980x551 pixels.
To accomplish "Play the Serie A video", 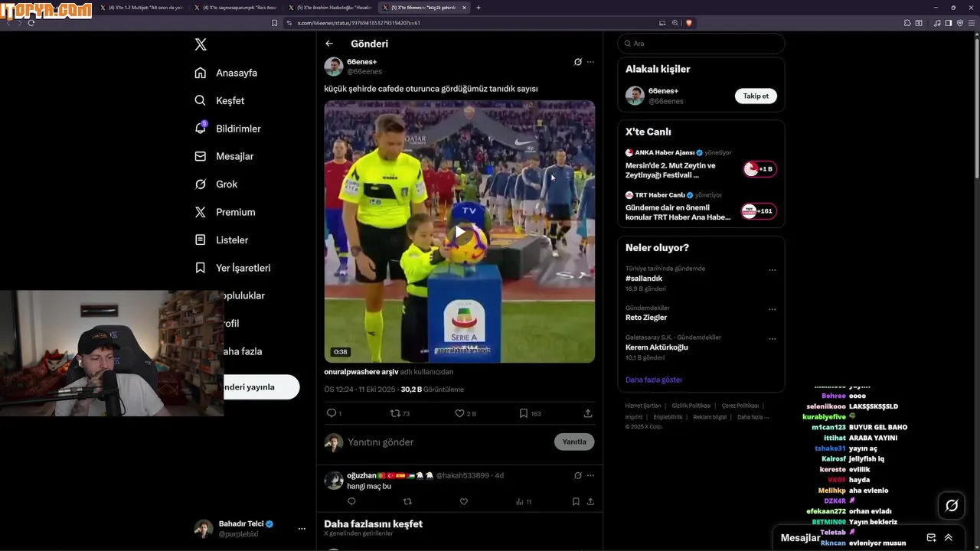I will point(459,232).
